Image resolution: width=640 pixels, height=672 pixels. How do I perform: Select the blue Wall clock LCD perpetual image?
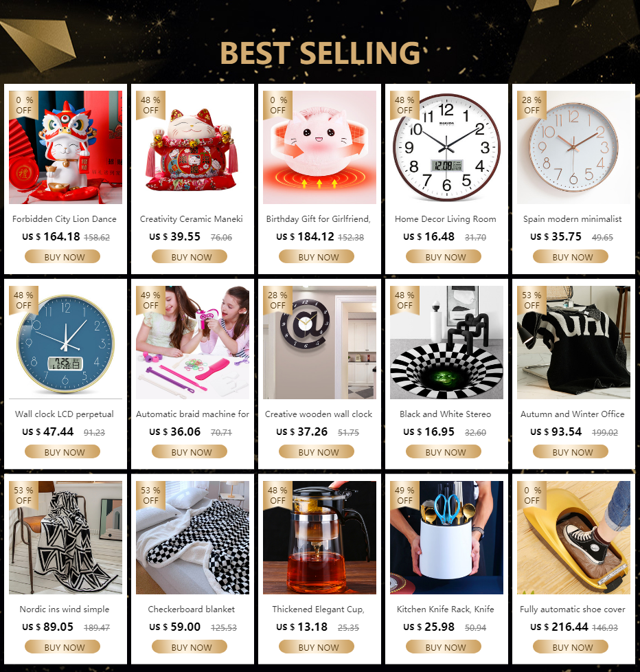click(65, 342)
